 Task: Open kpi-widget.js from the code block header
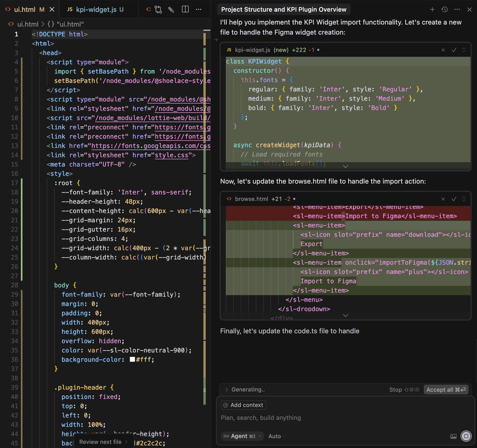[x=252, y=50]
